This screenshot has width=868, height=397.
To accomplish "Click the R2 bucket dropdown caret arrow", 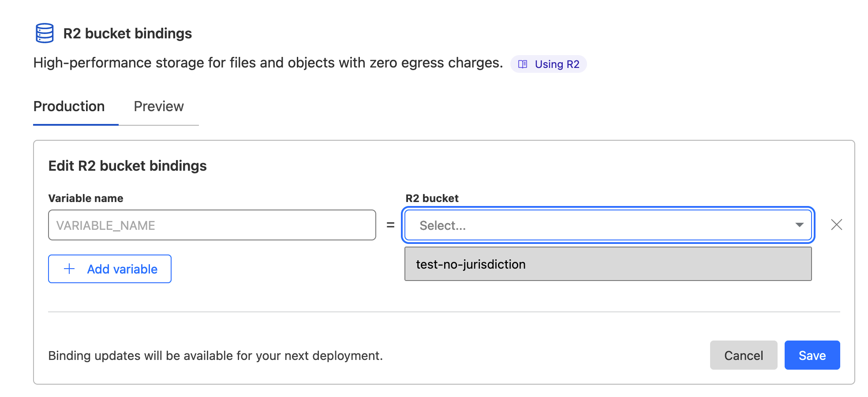I will tap(799, 225).
